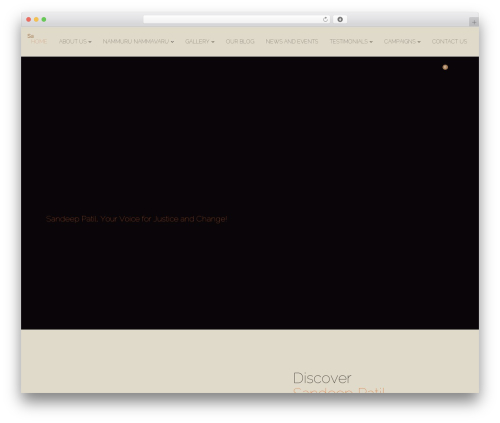This screenshot has width=500, height=423.
Task: Click the browser reload icon
Action: coord(325,20)
